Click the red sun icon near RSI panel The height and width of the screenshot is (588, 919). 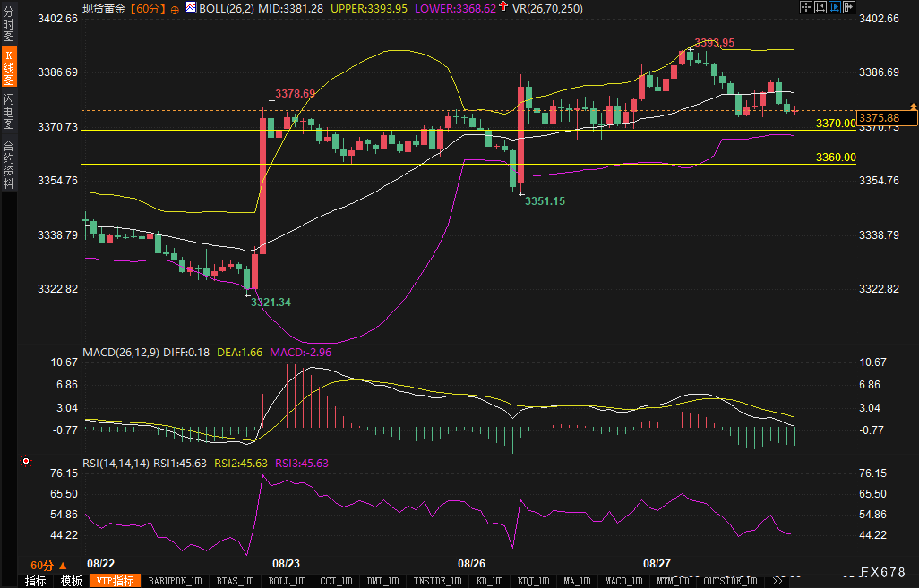[26, 461]
